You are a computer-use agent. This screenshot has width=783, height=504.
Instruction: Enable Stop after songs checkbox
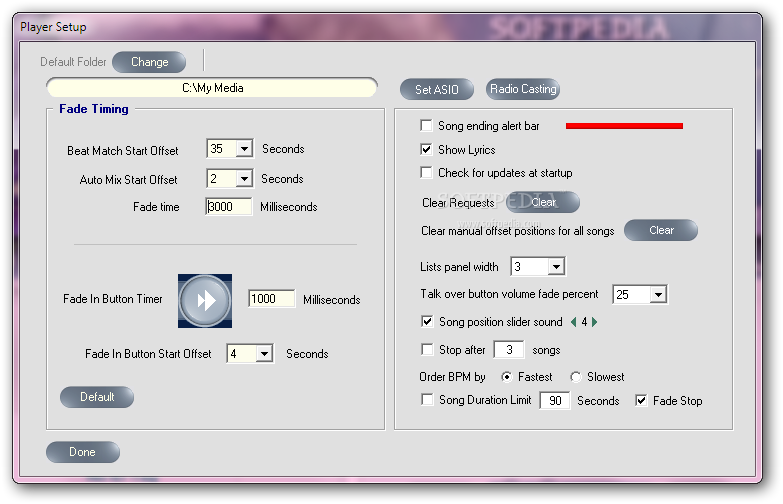coord(427,350)
